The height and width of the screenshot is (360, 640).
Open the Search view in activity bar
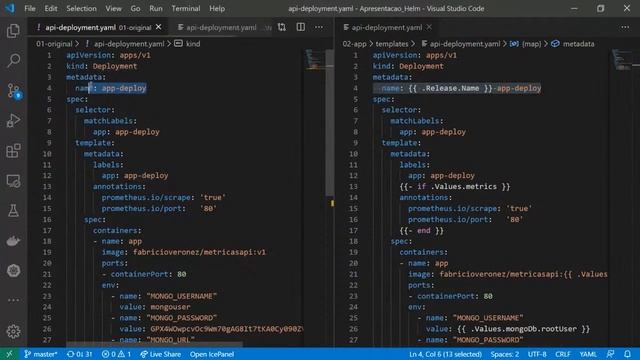[x=13, y=60]
